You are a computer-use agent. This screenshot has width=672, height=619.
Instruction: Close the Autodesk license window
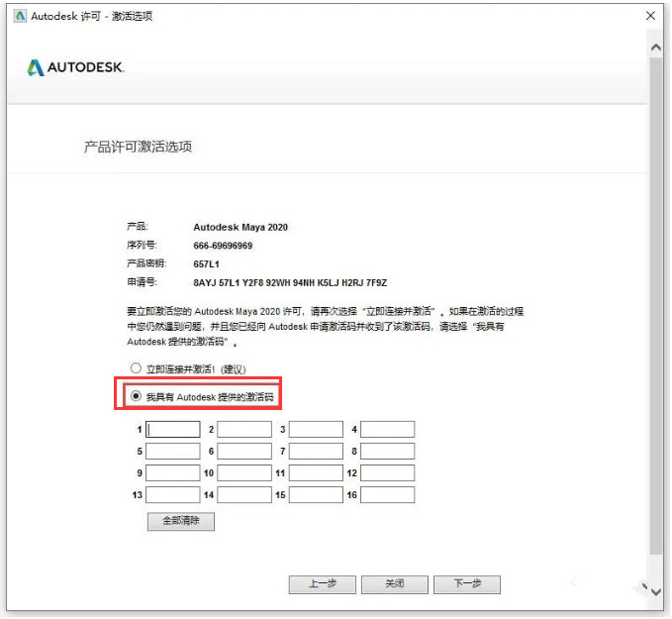[650, 16]
